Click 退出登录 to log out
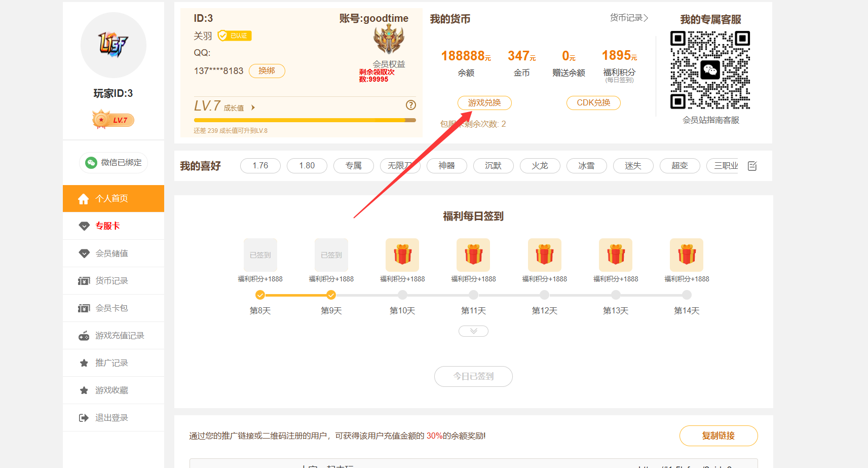868x468 pixels. pos(114,417)
